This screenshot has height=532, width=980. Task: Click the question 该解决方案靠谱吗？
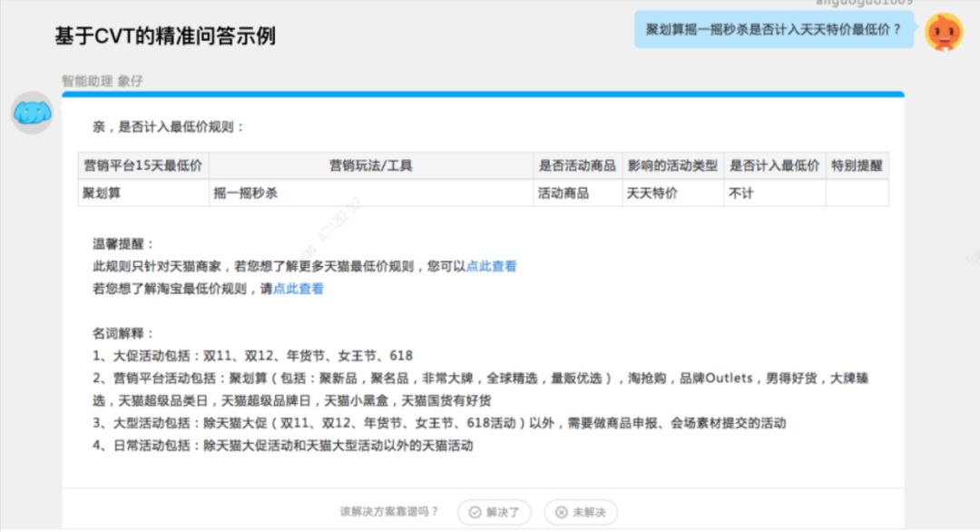389,512
